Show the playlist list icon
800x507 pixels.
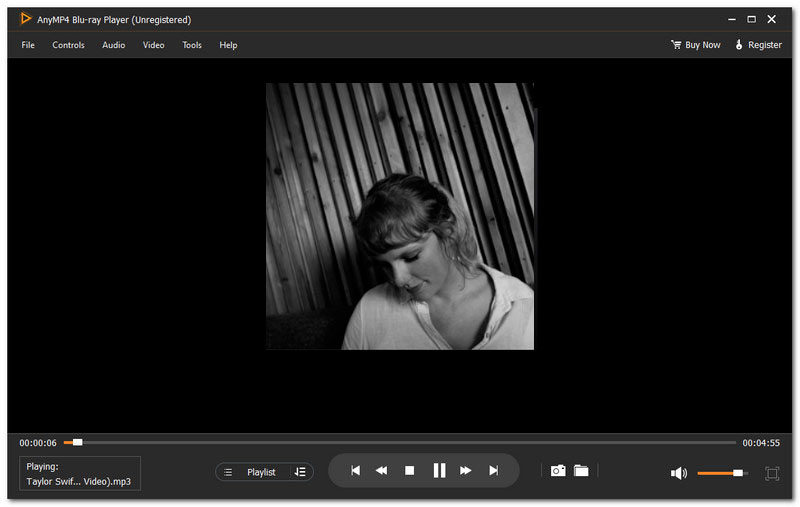coord(228,472)
